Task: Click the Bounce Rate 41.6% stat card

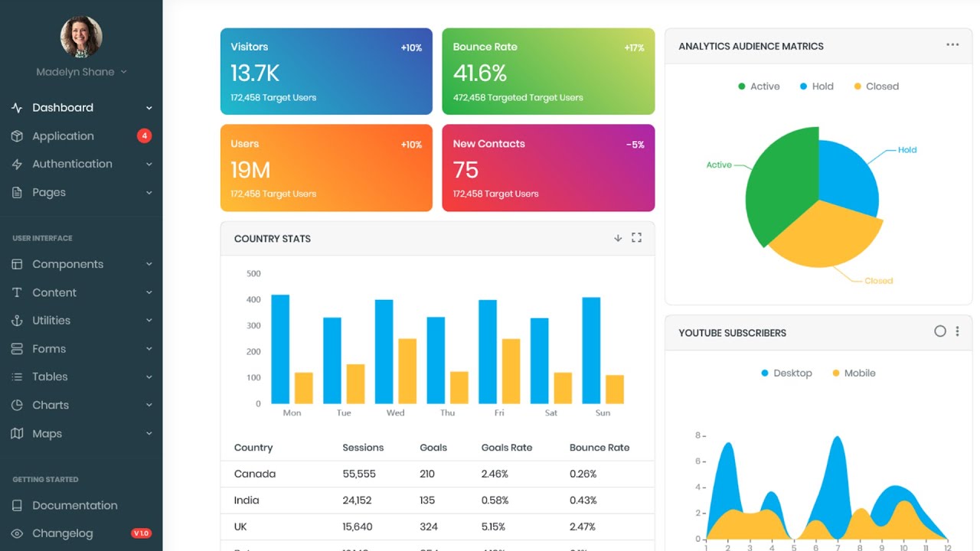Action: click(x=548, y=71)
